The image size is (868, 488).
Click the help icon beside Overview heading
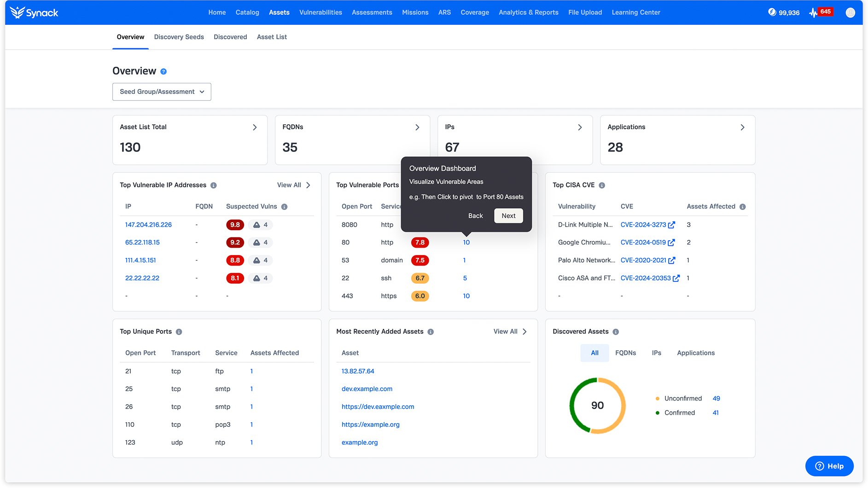[x=163, y=71]
